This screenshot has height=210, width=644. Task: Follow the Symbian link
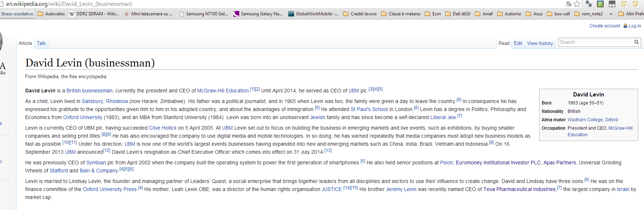96,163
